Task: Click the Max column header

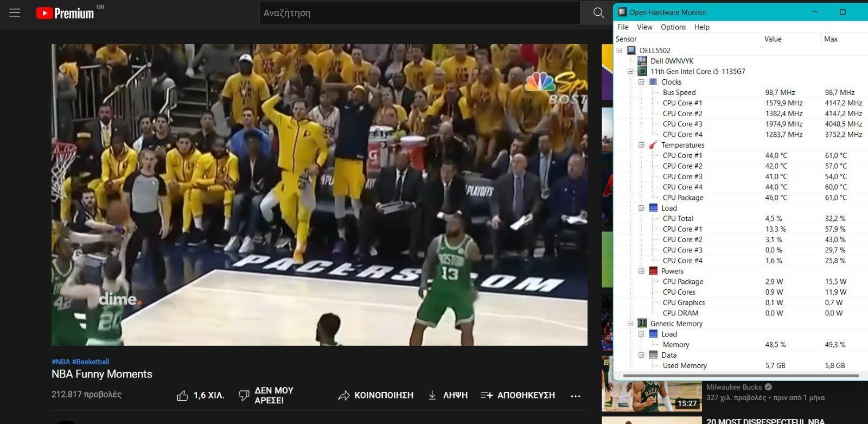Action: (x=845, y=39)
